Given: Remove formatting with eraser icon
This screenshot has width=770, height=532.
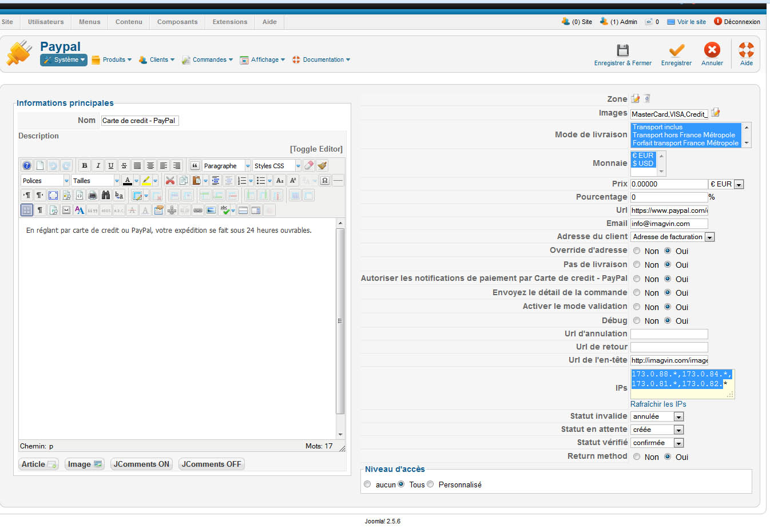Looking at the screenshot, I should tap(309, 165).
